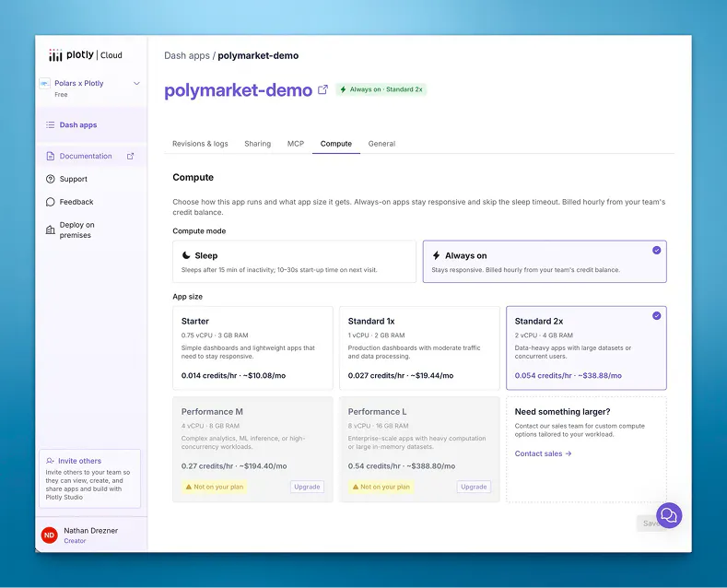Screen dimensions: 727x588
Task: Switch to the MCP tab
Action: [x=296, y=144]
